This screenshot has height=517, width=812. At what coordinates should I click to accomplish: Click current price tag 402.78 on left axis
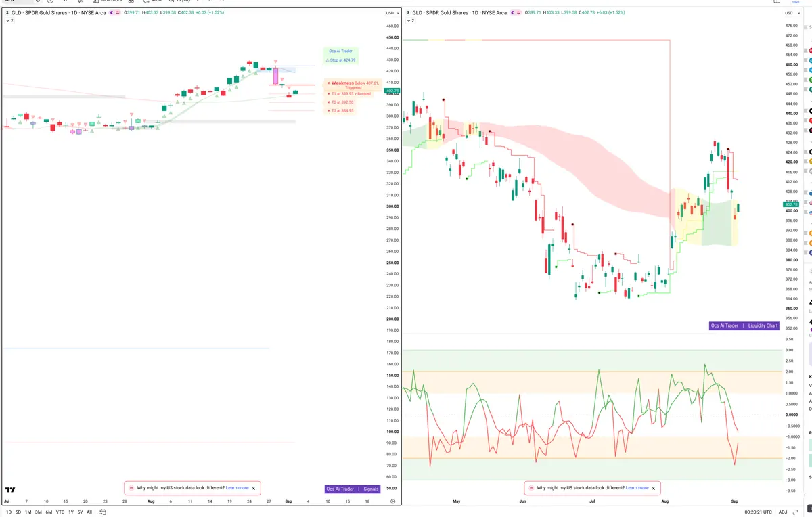(392, 91)
